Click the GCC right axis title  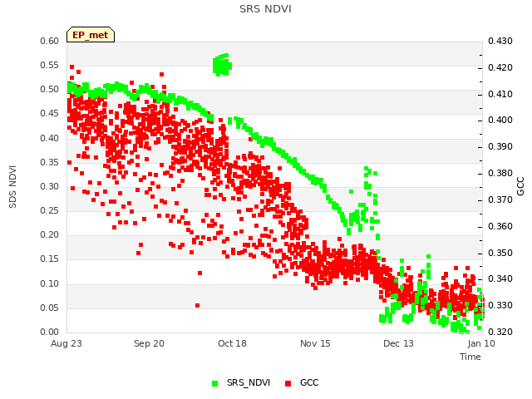[x=520, y=186]
